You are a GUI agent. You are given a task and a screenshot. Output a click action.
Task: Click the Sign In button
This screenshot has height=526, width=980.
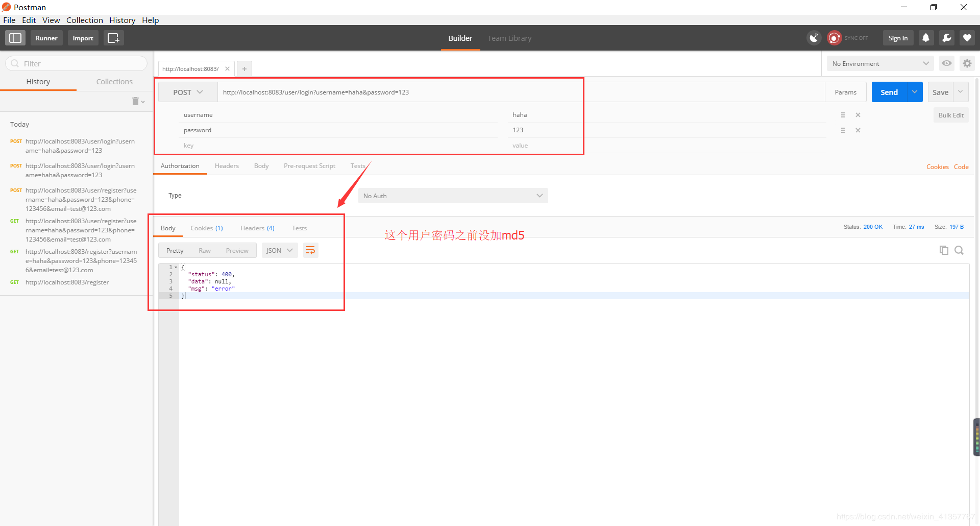pyautogui.click(x=898, y=38)
